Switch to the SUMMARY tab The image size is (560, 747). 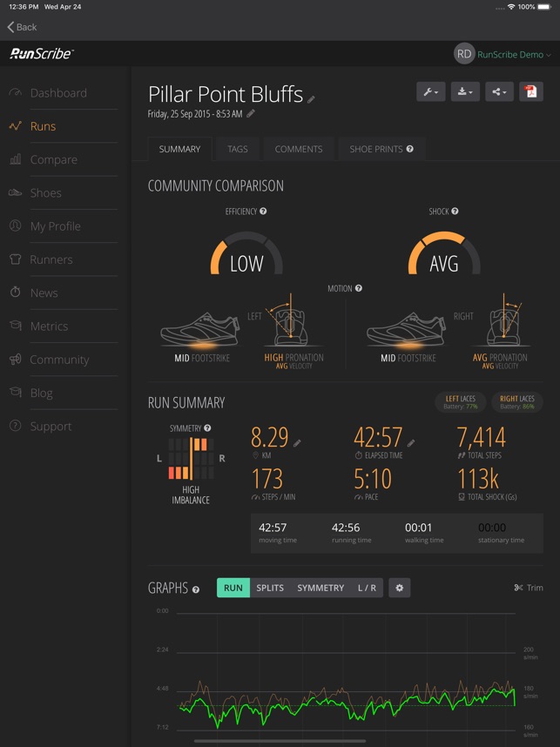pyautogui.click(x=179, y=149)
